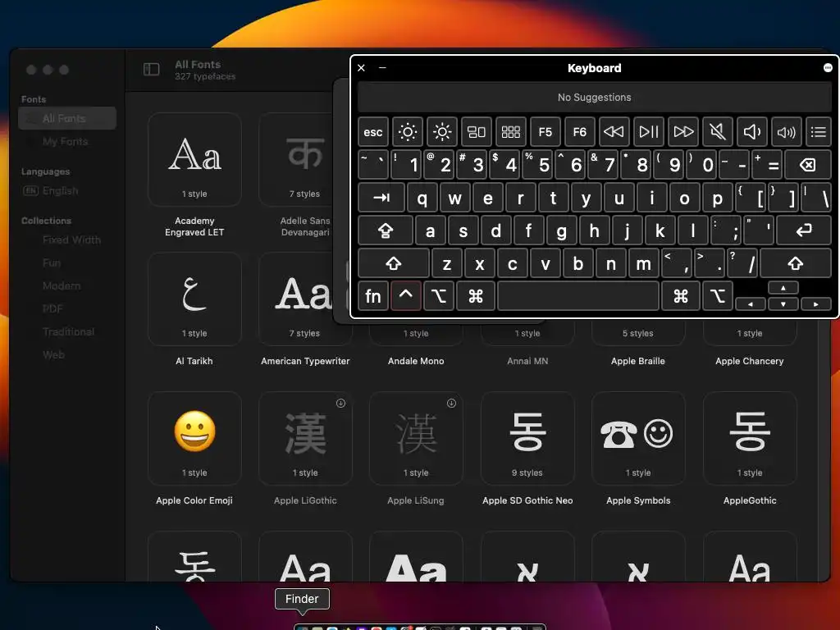Image resolution: width=840 pixels, height=630 pixels.
Task: Click the tab key
Action: pyautogui.click(x=381, y=198)
